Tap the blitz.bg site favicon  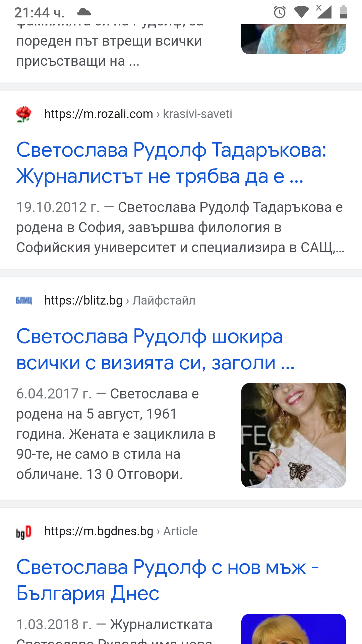(x=24, y=301)
